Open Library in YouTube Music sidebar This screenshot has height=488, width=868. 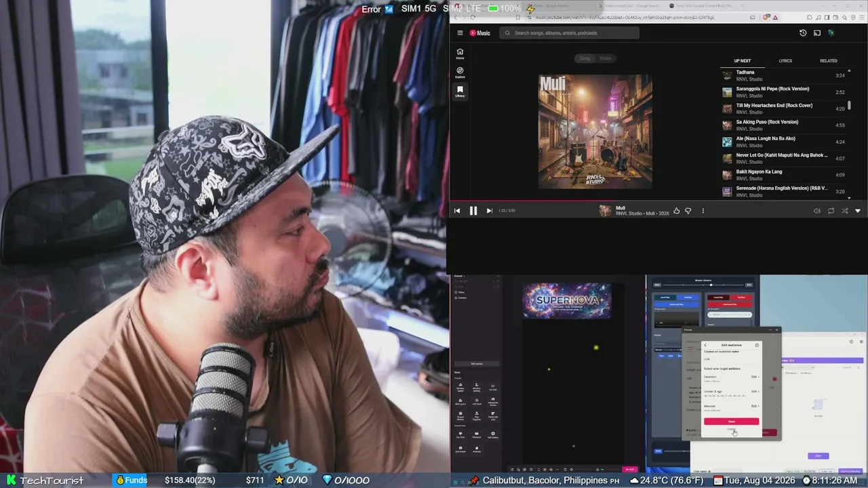[x=460, y=91]
